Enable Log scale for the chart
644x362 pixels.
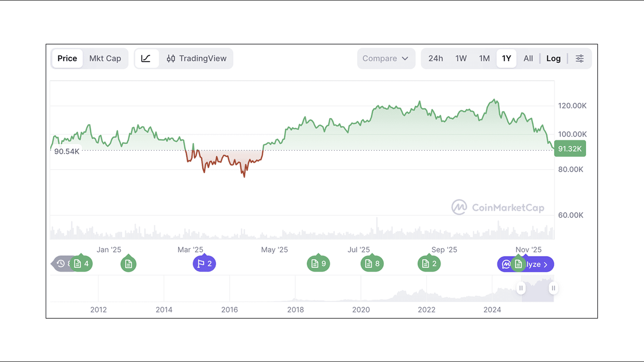point(553,58)
